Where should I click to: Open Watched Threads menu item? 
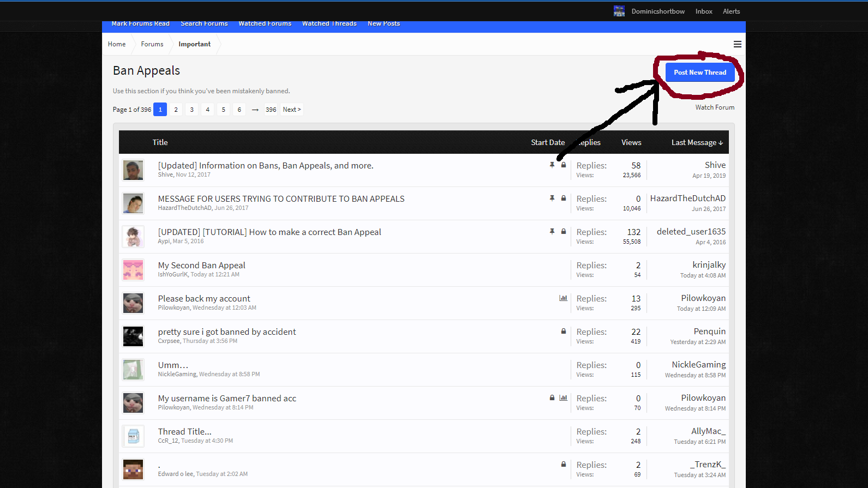point(330,23)
